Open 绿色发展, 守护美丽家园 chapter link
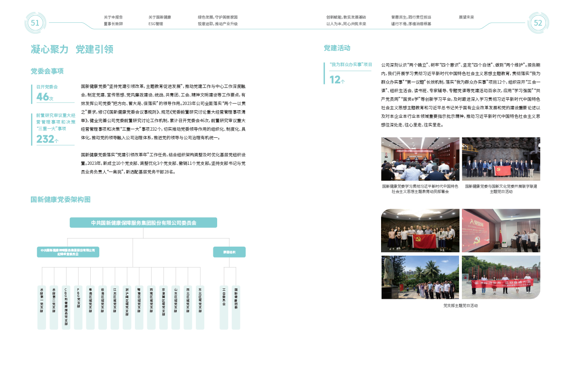574x392 pixels. pos(218,17)
